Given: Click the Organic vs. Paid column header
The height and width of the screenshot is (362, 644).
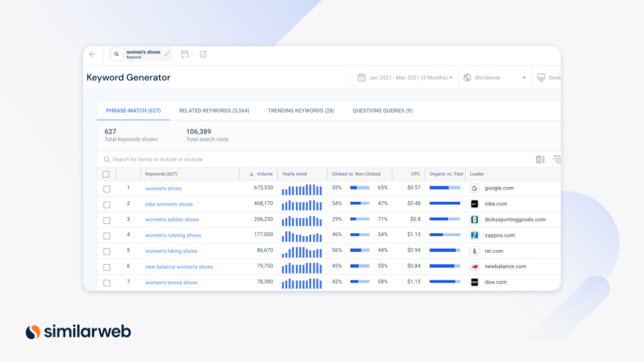Looking at the screenshot, I should tap(446, 174).
